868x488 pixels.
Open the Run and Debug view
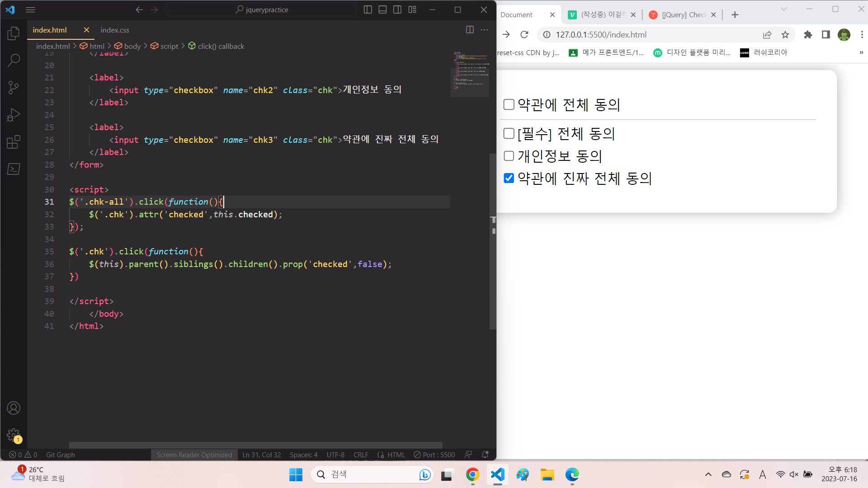pyautogui.click(x=14, y=115)
